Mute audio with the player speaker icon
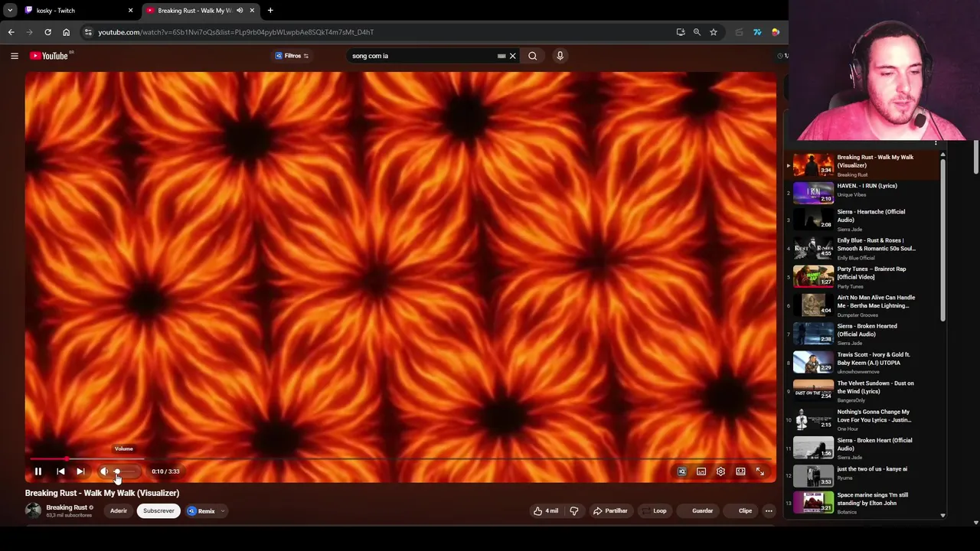Screen dimensions: 980x551 [x=104, y=471]
